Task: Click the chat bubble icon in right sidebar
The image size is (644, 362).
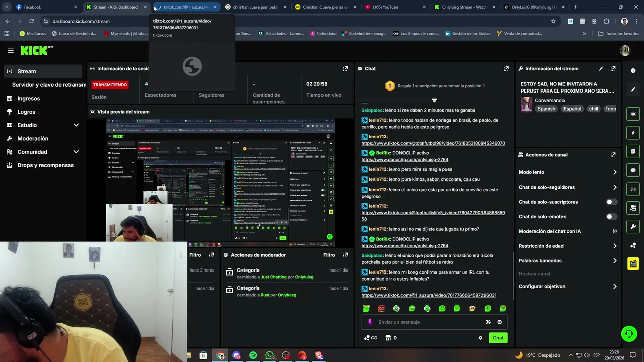Action: pyautogui.click(x=633, y=170)
